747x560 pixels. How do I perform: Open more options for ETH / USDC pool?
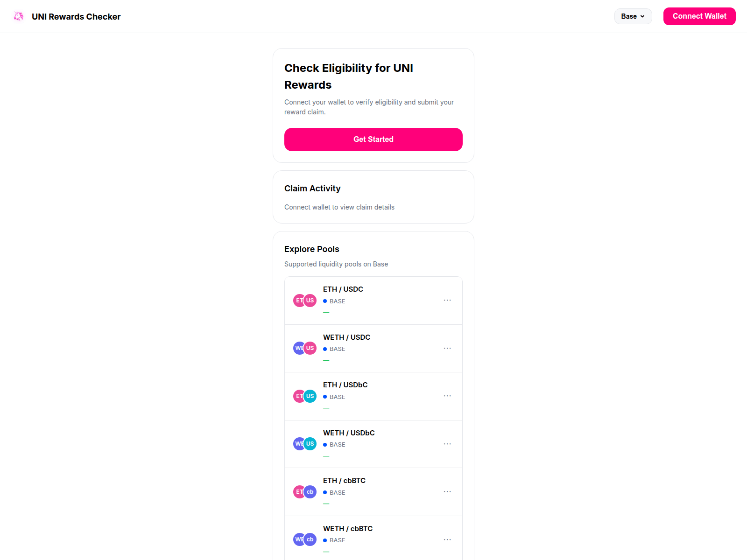pos(447,301)
